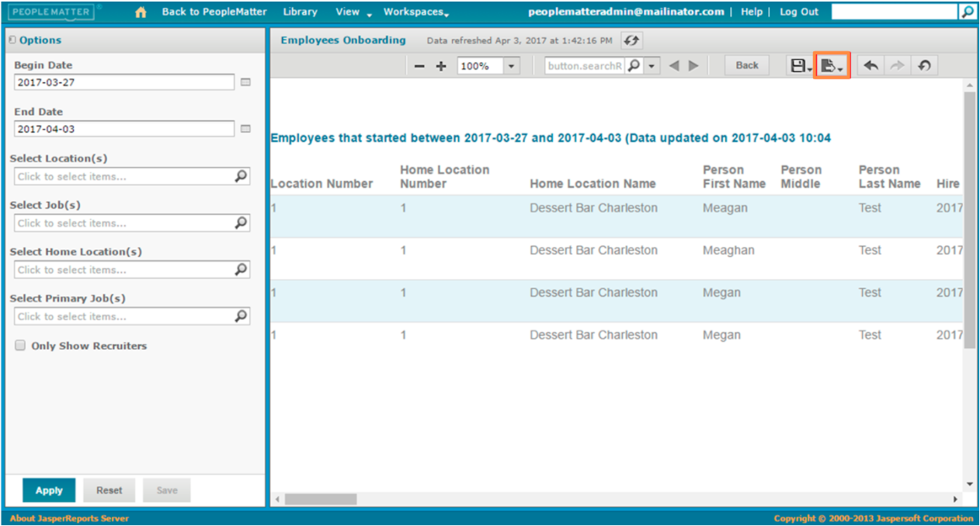Click the Home Location Name column header
Image resolution: width=980 pixels, height=526 pixels.
click(x=593, y=184)
